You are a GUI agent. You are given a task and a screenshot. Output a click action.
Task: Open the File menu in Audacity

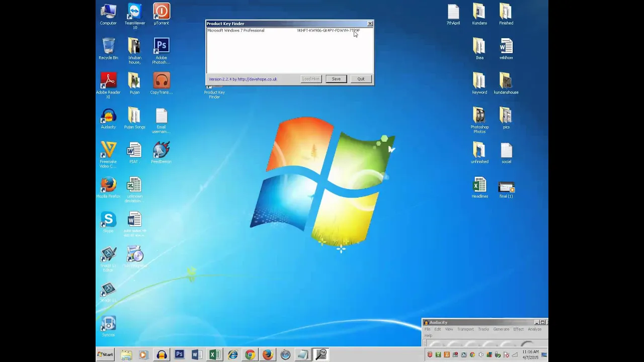428,329
